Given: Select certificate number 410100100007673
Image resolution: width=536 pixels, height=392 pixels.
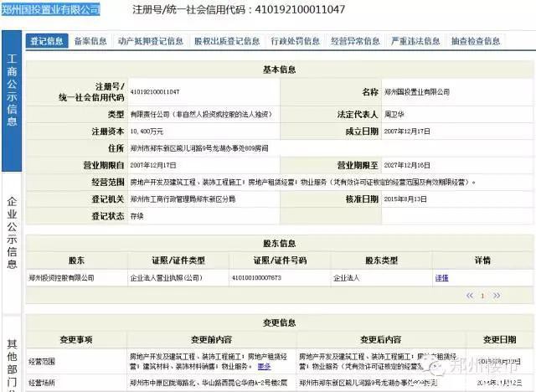Looking at the screenshot, I should 257,278.
